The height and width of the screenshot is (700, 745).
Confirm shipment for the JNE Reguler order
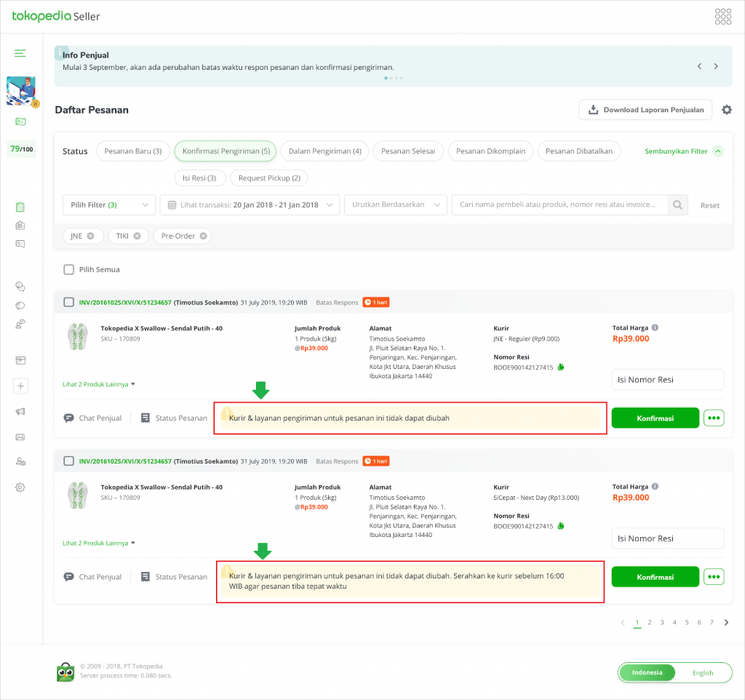point(656,418)
